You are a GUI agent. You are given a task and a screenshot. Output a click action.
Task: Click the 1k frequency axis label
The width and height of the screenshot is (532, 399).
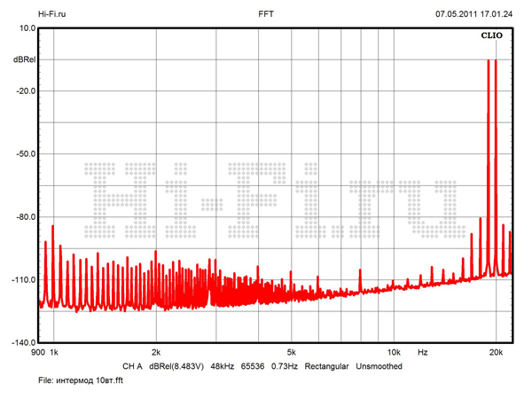pos(53,353)
